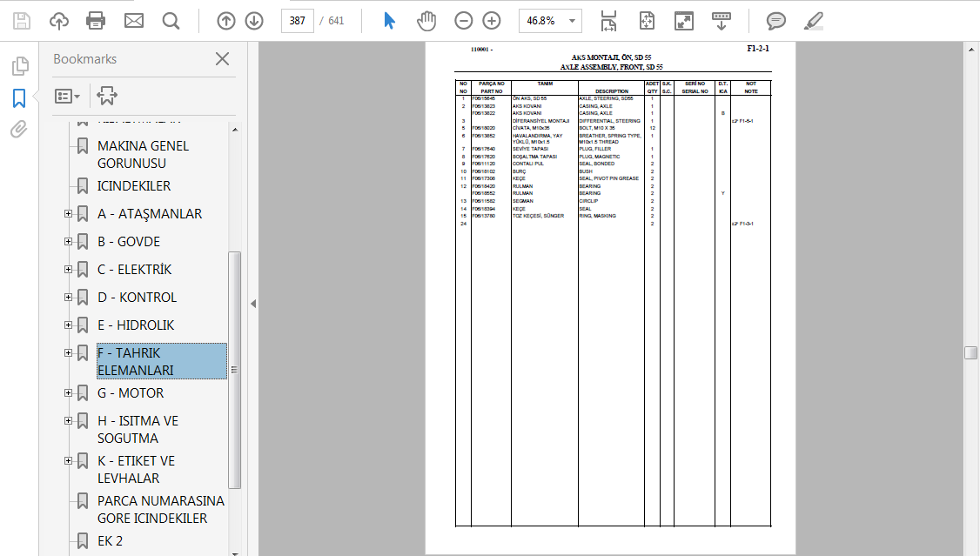Viewport: 980px width, 556px height.
Task: Open the Find text search tool
Action: pyautogui.click(x=171, y=21)
